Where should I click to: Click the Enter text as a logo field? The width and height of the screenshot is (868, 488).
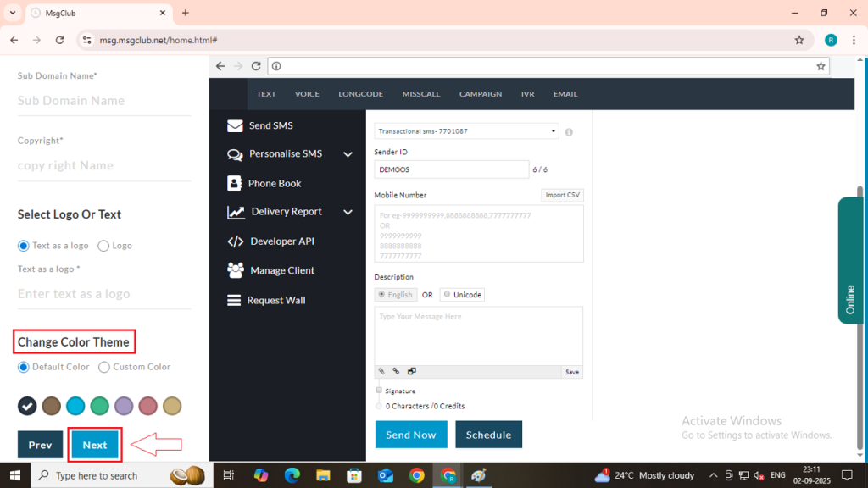tap(104, 294)
